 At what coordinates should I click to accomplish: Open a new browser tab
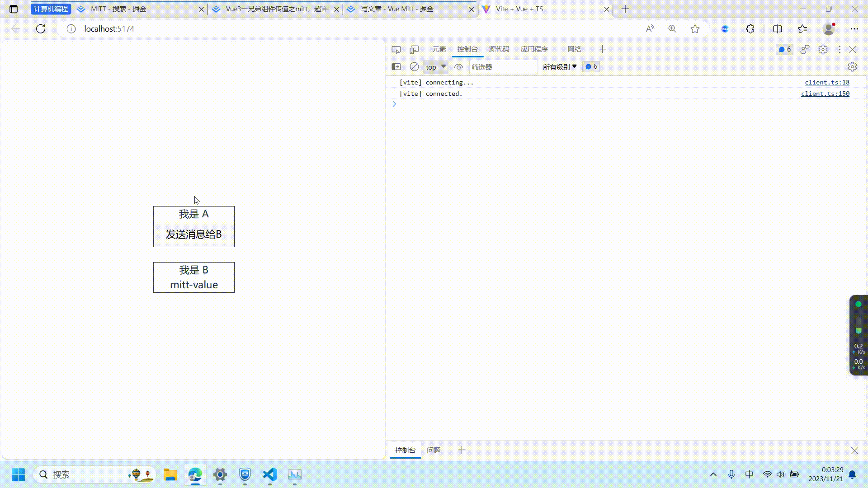click(625, 9)
